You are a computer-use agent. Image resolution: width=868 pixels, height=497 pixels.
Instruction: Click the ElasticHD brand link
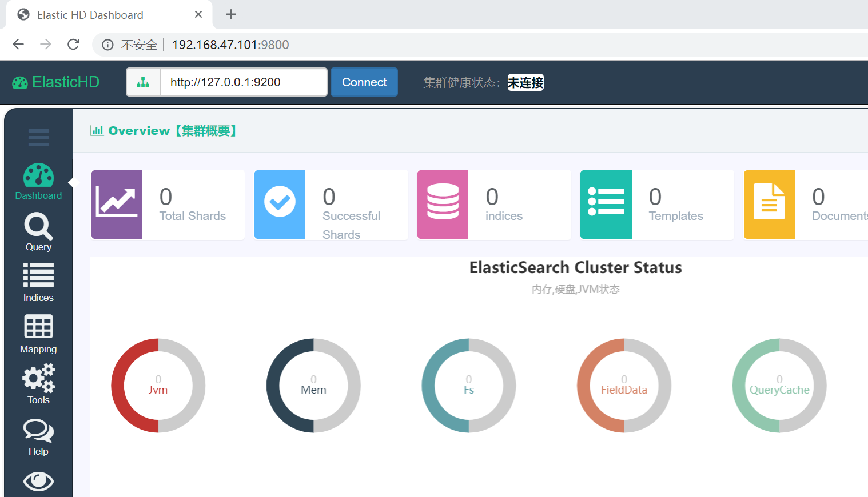click(56, 82)
